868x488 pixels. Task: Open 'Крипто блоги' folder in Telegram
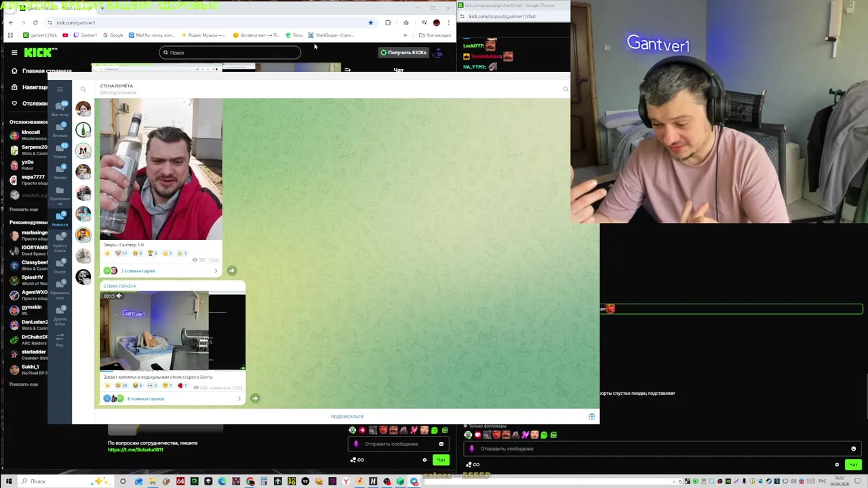(x=60, y=241)
